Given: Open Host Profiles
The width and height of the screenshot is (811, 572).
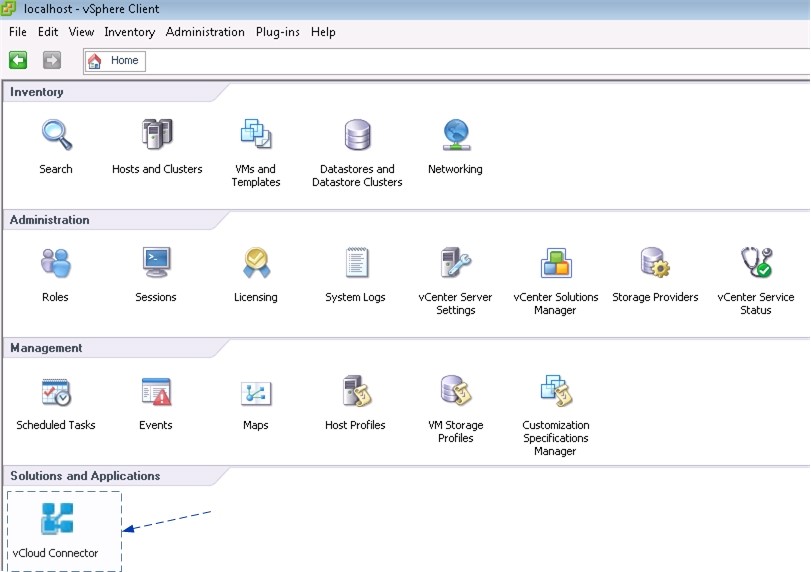Looking at the screenshot, I should [356, 391].
